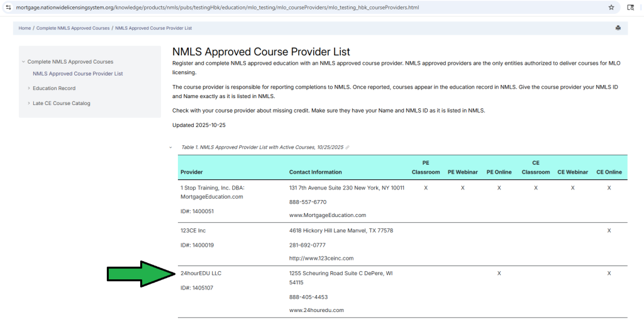Click phone number 888-557-6770

click(x=308, y=202)
